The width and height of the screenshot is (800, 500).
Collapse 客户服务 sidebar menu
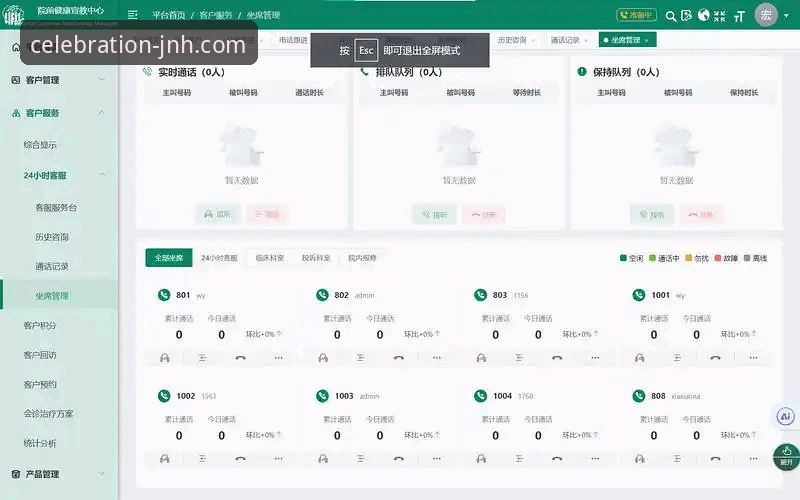click(x=59, y=113)
